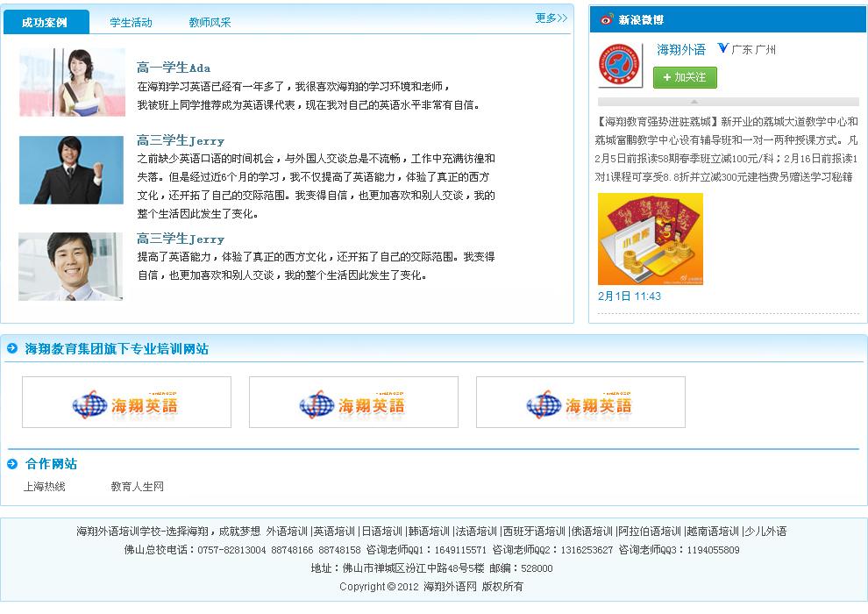Switch to the 教师风采 tab
Image resolution: width=868 pixels, height=614 pixels.
pyautogui.click(x=210, y=23)
